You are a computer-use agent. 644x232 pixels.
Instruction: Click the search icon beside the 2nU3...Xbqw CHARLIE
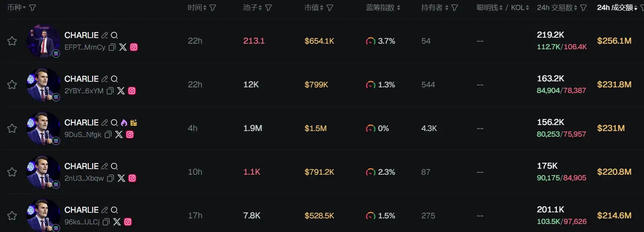[114, 166]
